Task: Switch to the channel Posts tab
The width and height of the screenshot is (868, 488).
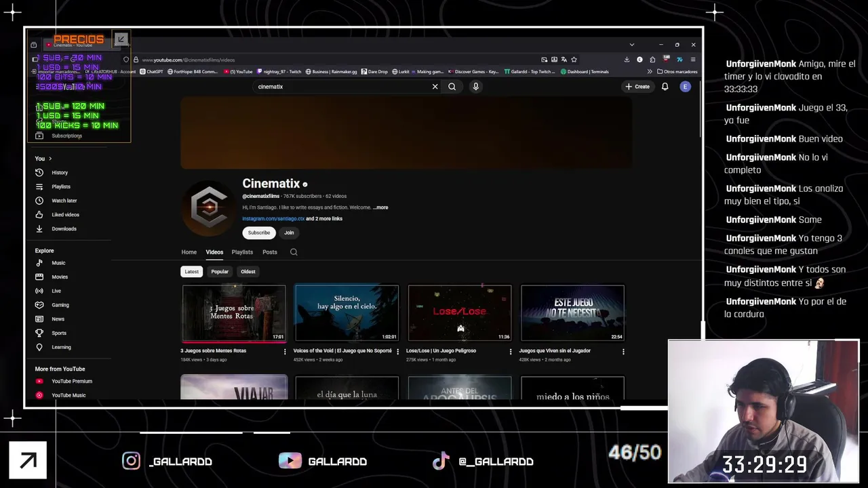Action: (x=270, y=252)
